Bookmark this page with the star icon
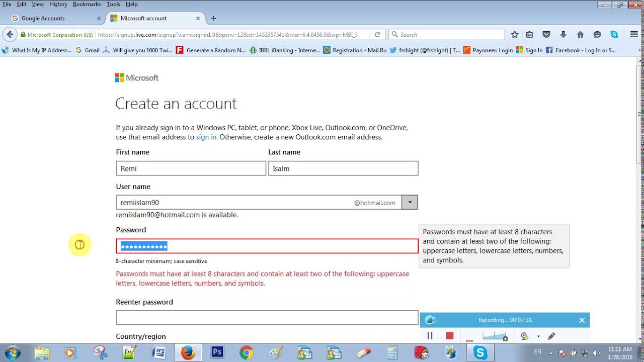 515,35
